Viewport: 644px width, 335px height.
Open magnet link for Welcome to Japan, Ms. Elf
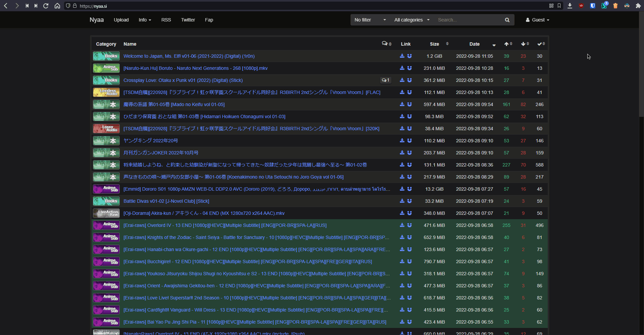pyautogui.click(x=410, y=56)
